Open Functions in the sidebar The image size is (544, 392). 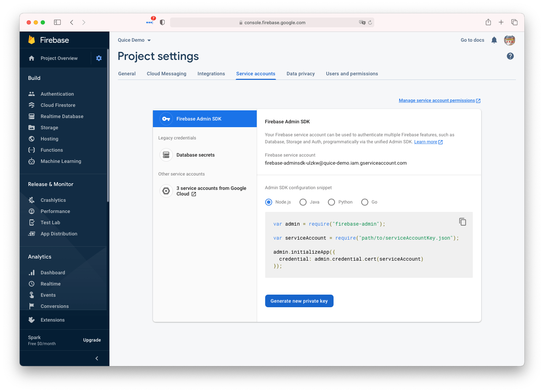(52, 150)
